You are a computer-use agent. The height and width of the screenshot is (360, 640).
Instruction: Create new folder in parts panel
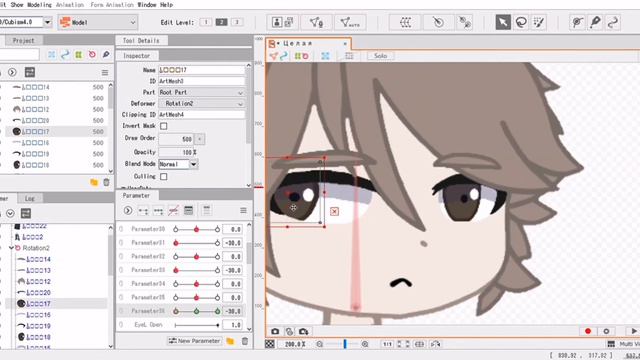click(x=94, y=182)
